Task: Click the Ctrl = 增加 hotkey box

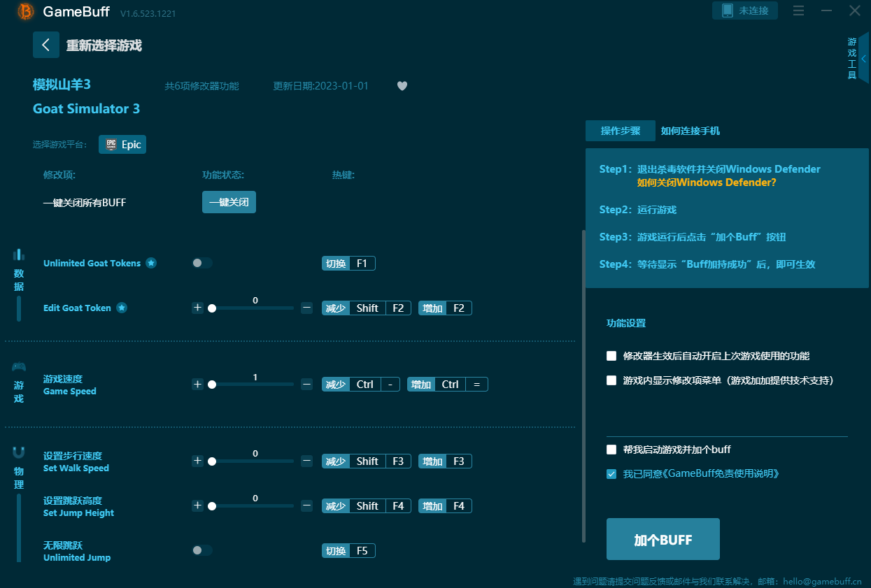Action: click(x=448, y=385)
